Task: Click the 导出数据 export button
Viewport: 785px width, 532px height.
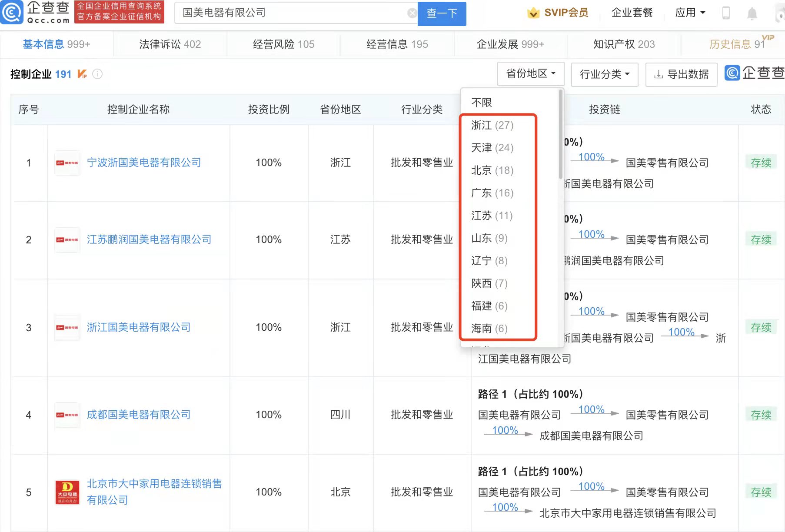Action: 681,74
